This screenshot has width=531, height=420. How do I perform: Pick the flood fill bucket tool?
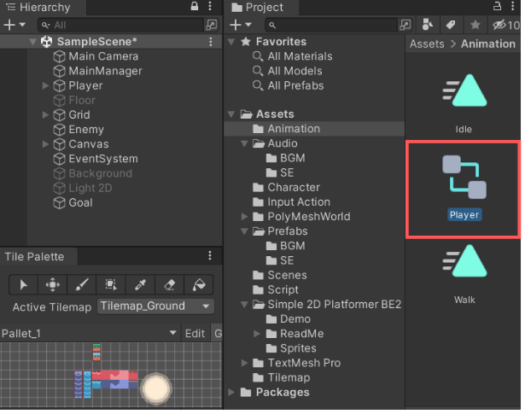pos(198,285)
